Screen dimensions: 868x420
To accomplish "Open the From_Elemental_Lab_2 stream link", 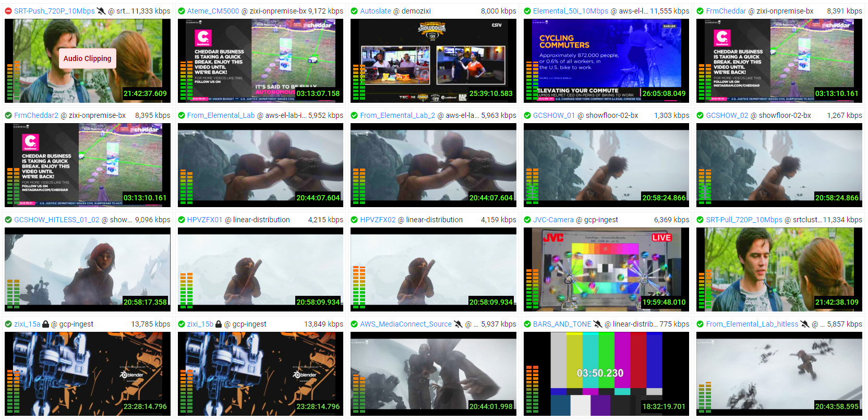I will pyautogui.click(x=397, y=115).
